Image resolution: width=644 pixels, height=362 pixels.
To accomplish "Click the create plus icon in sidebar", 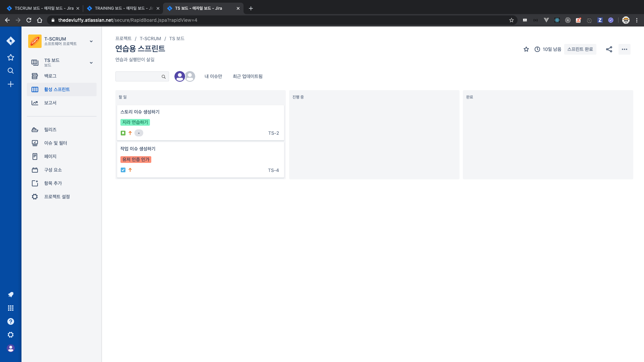I will 11,84.
